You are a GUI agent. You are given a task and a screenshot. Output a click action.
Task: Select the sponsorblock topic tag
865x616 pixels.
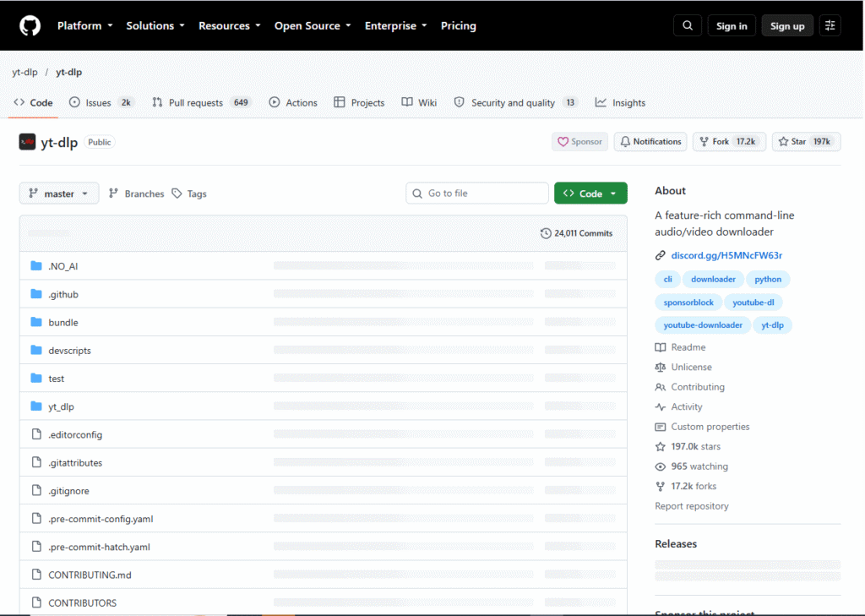688,303
